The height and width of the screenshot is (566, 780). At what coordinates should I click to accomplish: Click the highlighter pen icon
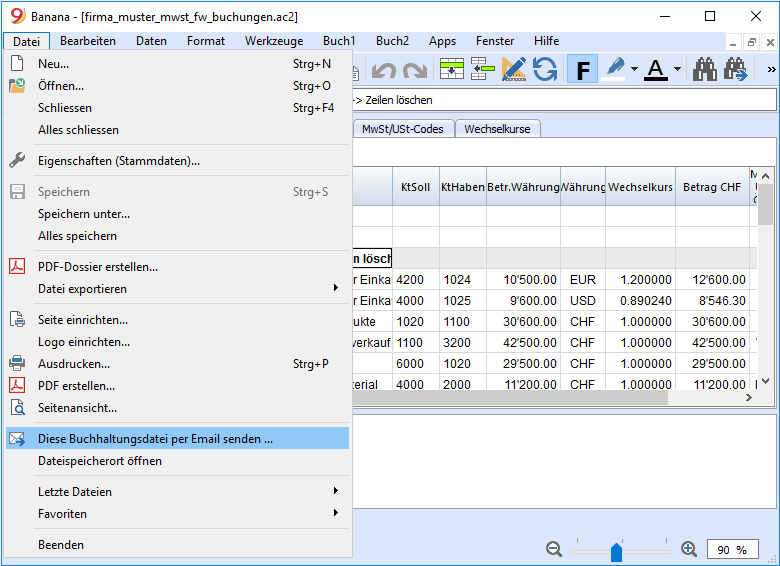615,69
